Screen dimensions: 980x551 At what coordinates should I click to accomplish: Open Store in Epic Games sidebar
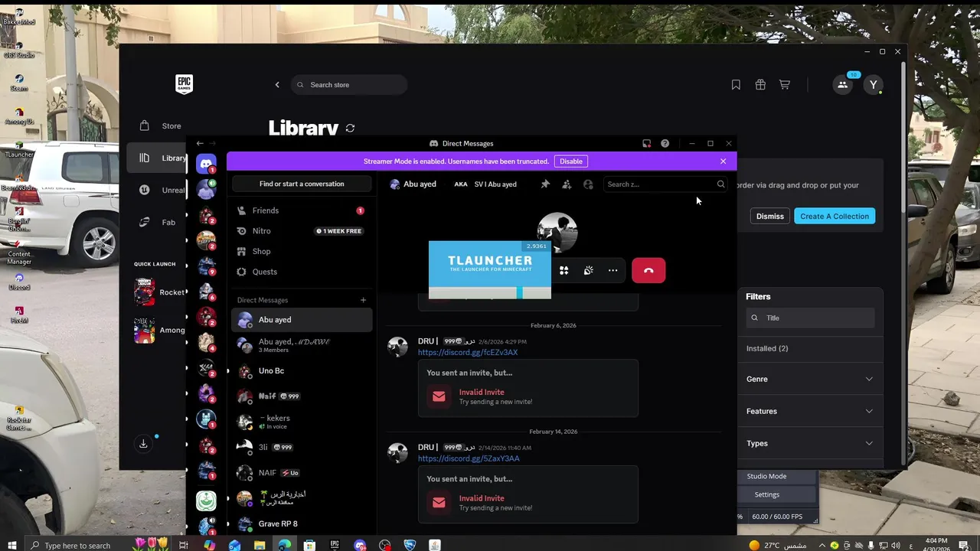(157, 126)
